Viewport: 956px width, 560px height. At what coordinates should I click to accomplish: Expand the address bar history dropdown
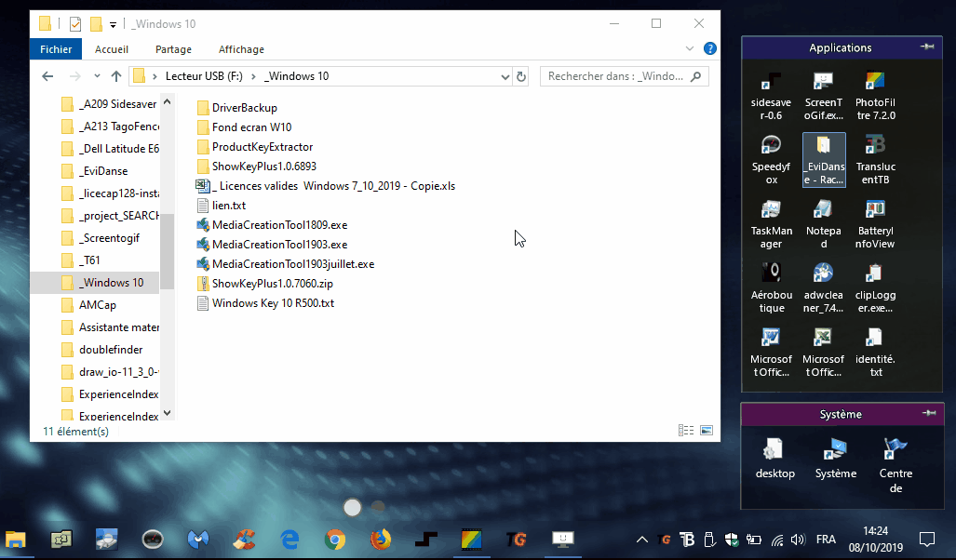coord(505,77)
